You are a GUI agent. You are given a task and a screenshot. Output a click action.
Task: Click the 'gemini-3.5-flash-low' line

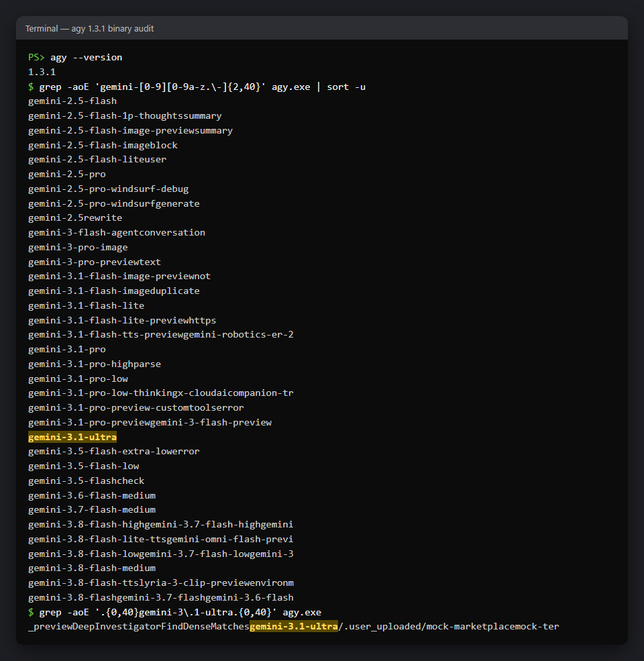pyautogui.click(x=83, y=466)
